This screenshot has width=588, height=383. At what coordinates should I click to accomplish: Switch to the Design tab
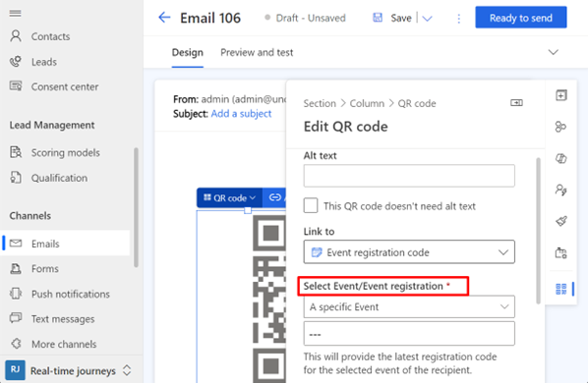tap(188, 52)
